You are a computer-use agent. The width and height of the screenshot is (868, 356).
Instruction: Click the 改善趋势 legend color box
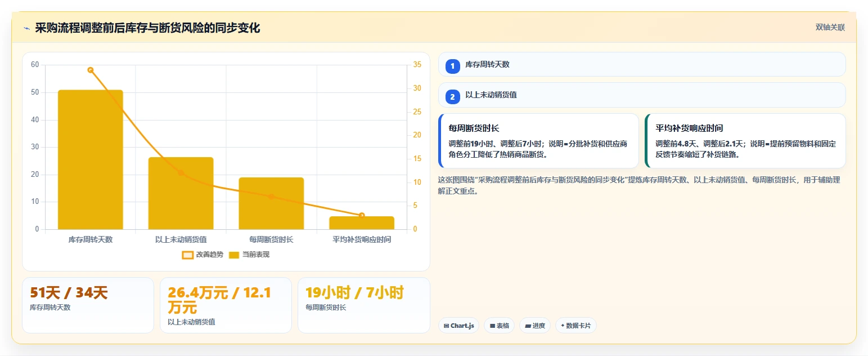(187, 255)
